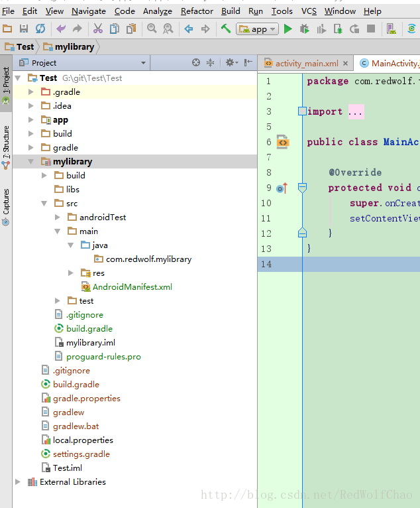Click Test in the navigation breadcrumb
The image size is (420, 508).
tap(19, 47)
